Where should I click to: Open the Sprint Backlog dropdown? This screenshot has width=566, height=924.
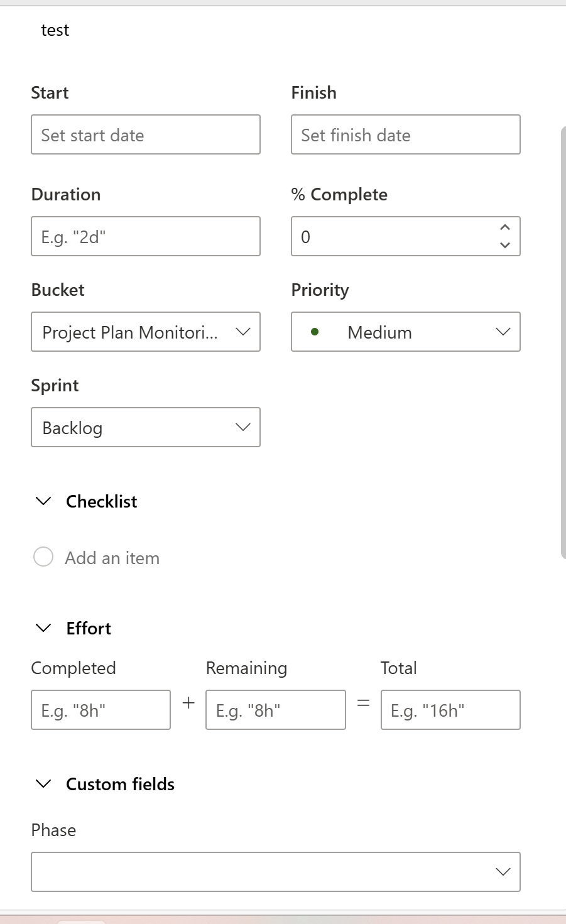click(x=146, y=427)
